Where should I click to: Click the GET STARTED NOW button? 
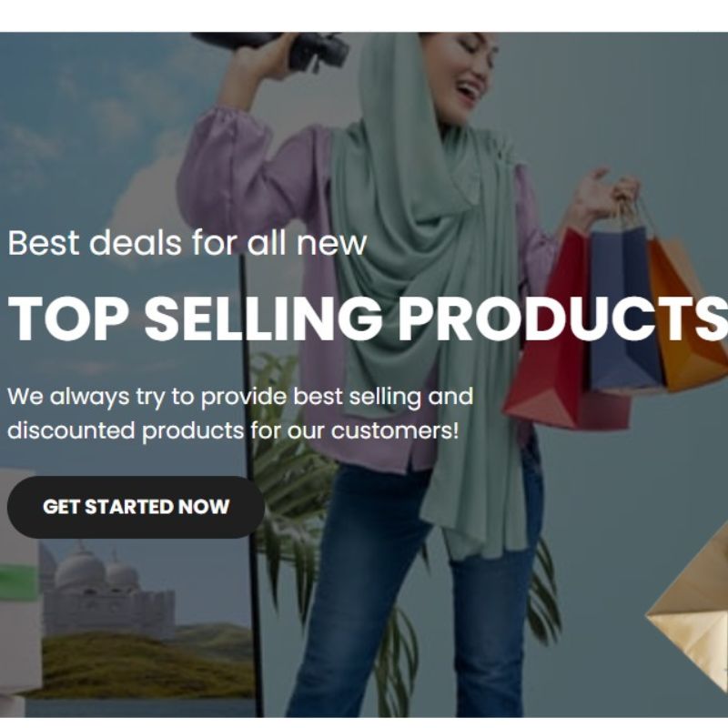tap(136, 507)
